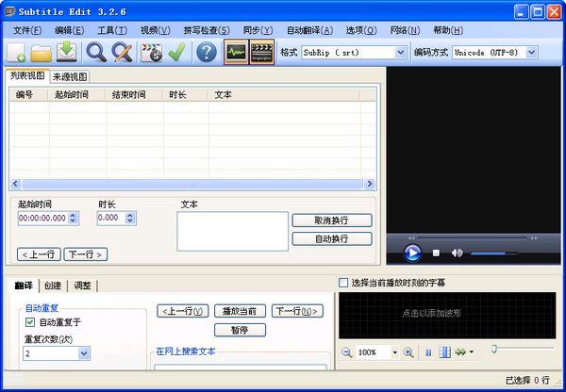Open a subtitle file via folder icon
The width and height of the screenshot is (566, 392).
point(42,53)
